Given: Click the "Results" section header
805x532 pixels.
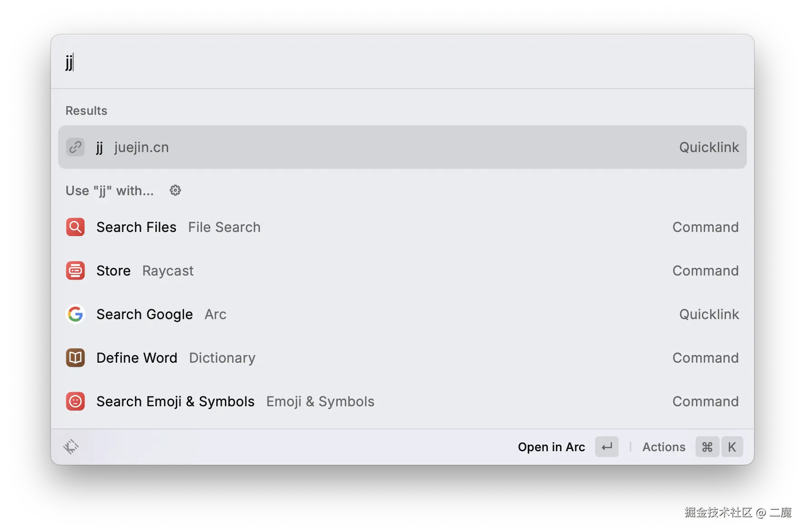Looking at the screenshot, I should point(86,111).
